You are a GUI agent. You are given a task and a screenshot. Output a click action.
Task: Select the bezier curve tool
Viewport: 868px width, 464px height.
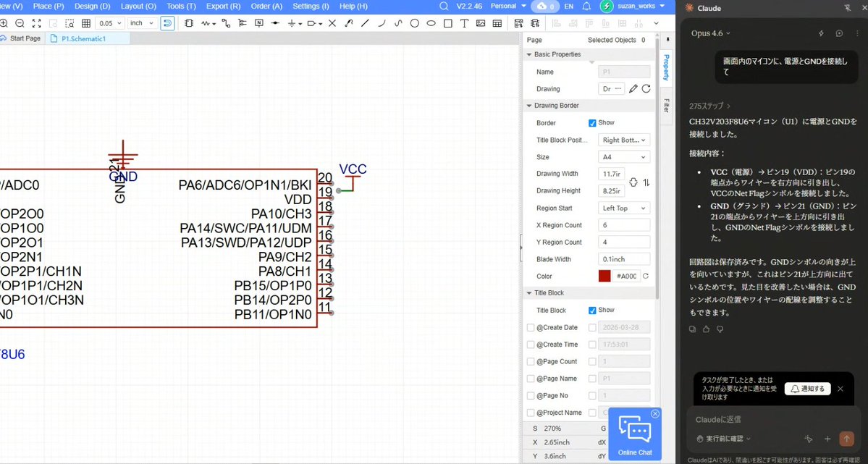pos(398,23)
